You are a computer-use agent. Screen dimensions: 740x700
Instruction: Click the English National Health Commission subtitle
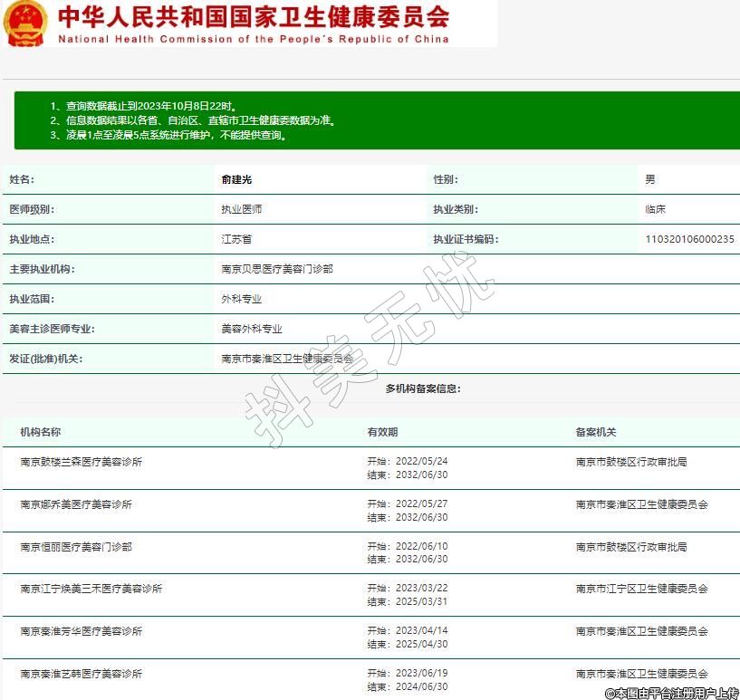pos(253,39)
